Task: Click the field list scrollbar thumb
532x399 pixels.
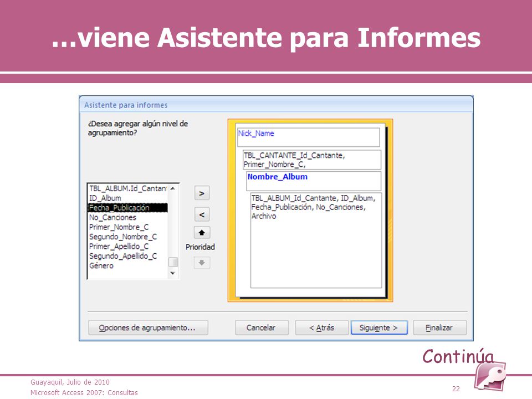Action: click(x=173, y=262)
